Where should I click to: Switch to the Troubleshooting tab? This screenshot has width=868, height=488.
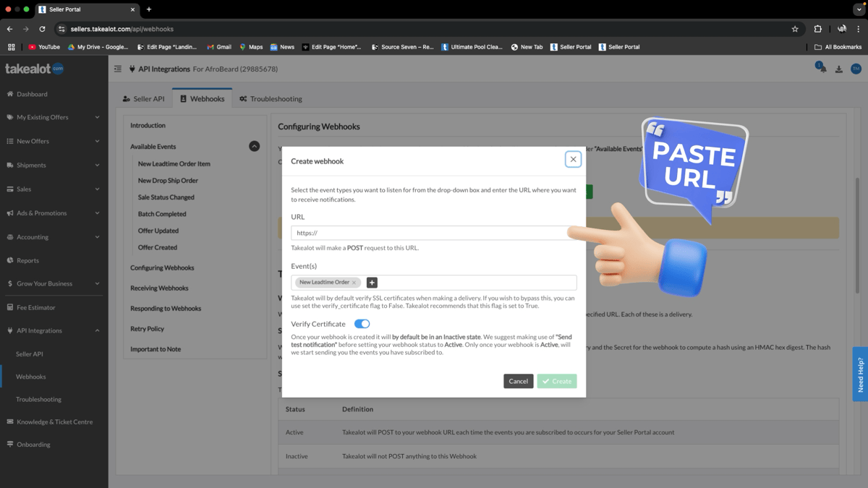[271, 99]
